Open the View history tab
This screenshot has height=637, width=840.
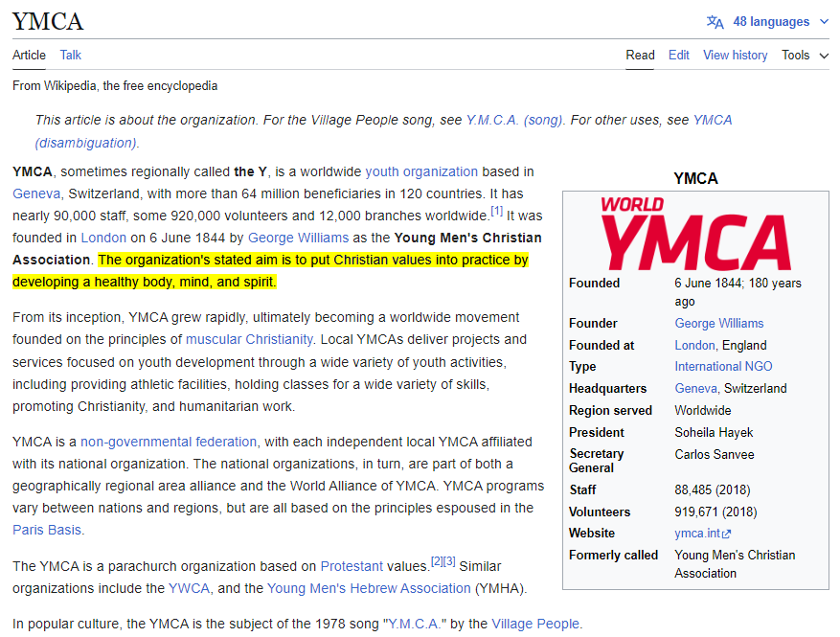(735, 56)
